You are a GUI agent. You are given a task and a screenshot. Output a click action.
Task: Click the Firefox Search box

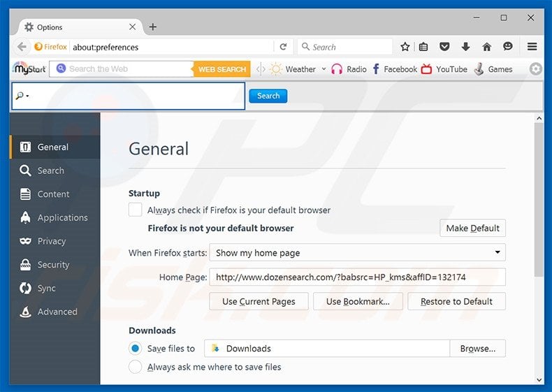pyautogui.click(x=345, y=47)
